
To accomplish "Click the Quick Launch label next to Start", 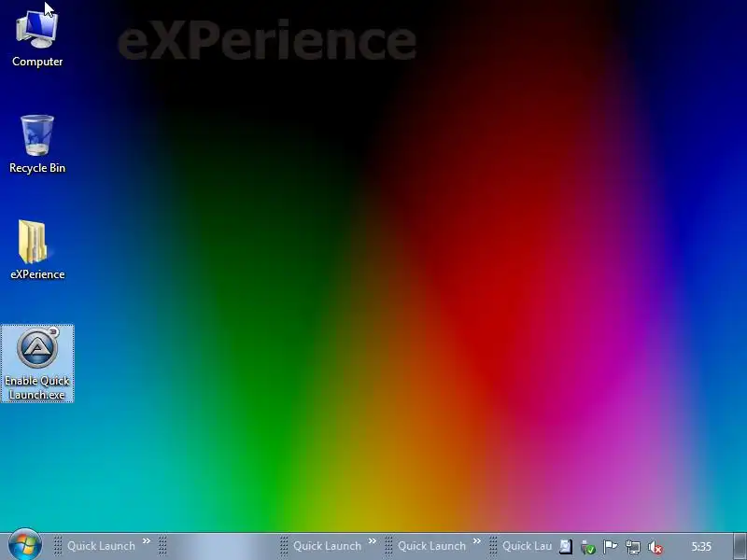I will point(101,546).
